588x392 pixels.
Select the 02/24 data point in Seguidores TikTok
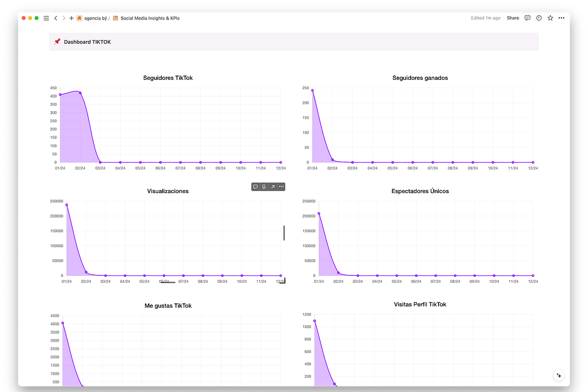click(x=80, y=93)
